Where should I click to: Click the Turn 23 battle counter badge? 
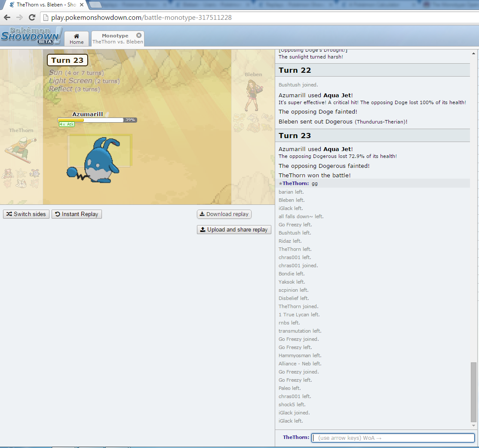[67, 60]
